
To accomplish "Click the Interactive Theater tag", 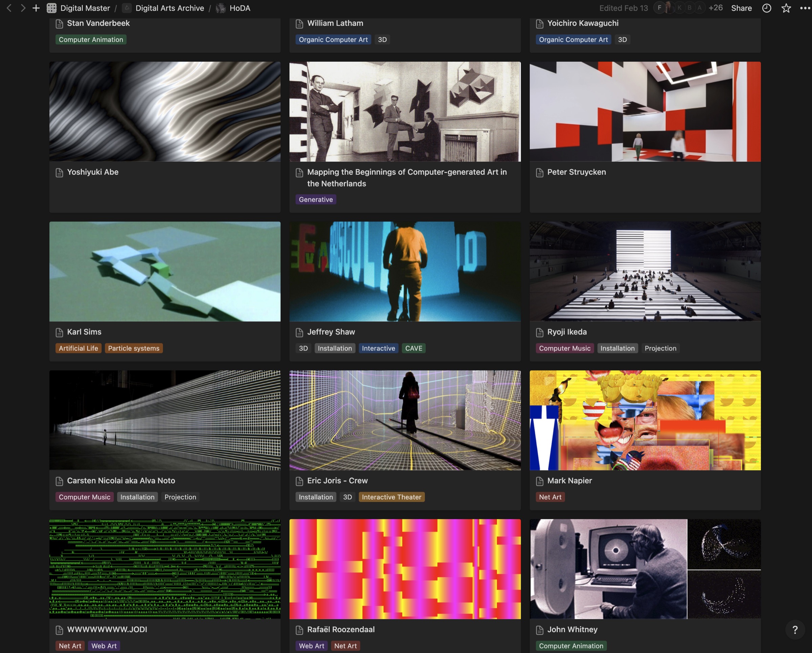I will (392, 497).
